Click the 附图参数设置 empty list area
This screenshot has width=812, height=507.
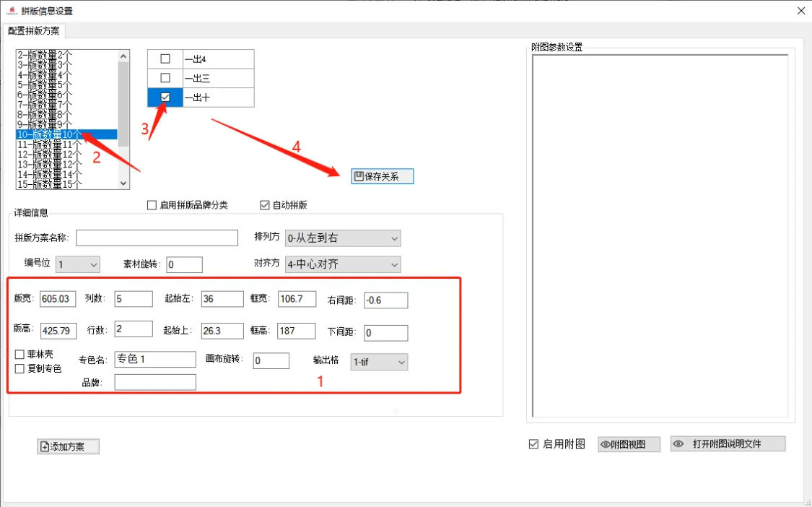(660, 236)
